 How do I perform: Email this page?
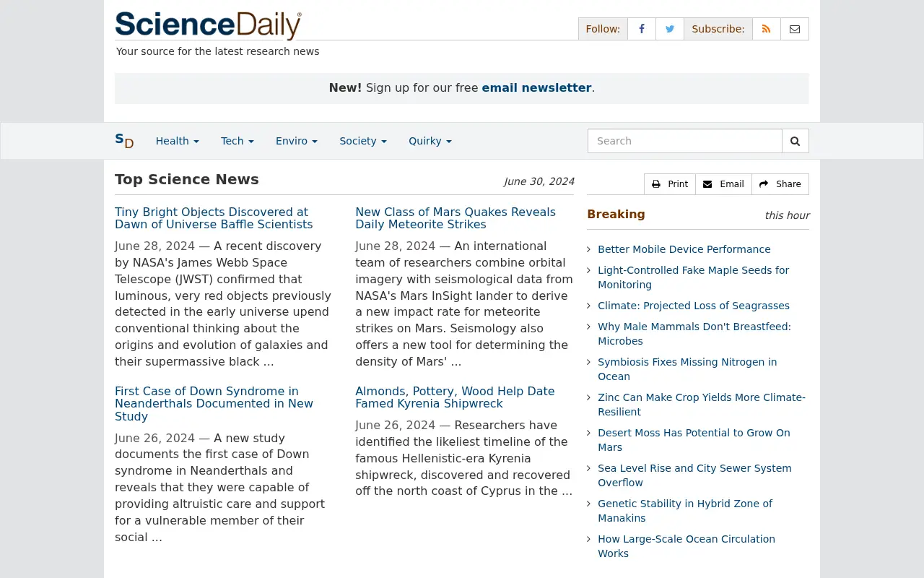click(x=723, y=184)
